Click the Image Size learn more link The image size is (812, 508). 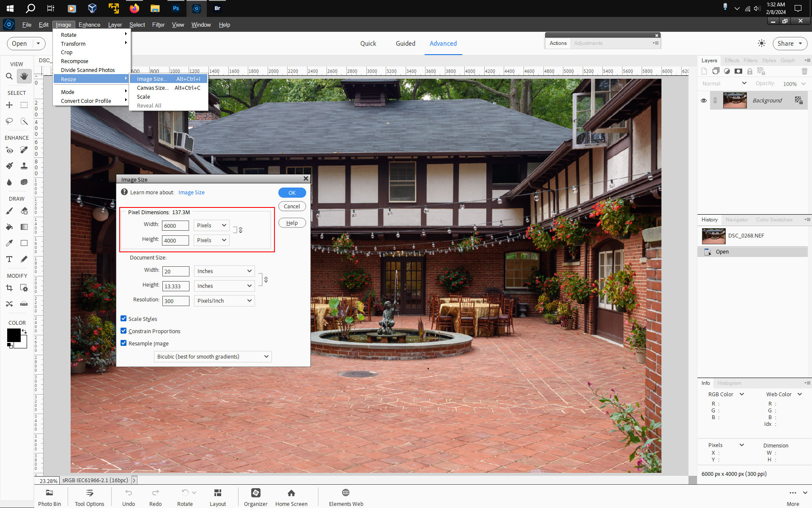(191, 192)
